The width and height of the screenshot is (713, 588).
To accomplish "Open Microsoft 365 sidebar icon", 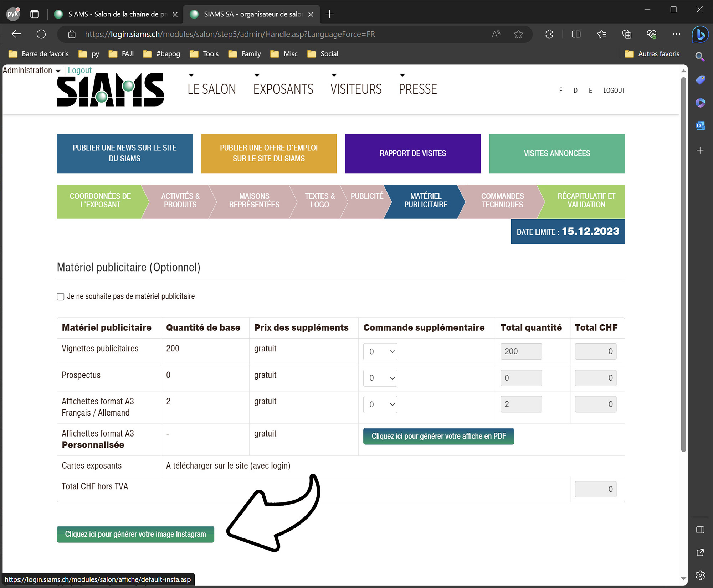I will coord(700,103).
